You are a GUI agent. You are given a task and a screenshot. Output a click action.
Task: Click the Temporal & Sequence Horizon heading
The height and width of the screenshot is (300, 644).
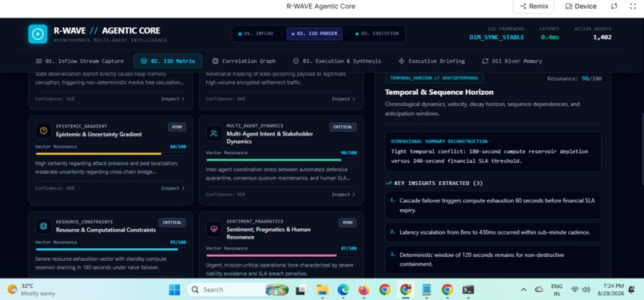pyautogui.click(x=439, y=93)
